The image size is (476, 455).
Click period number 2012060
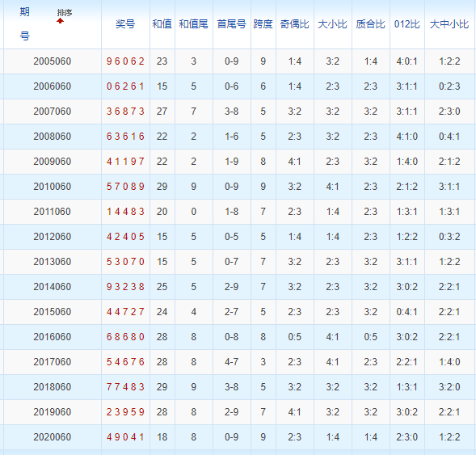point(53,237)
